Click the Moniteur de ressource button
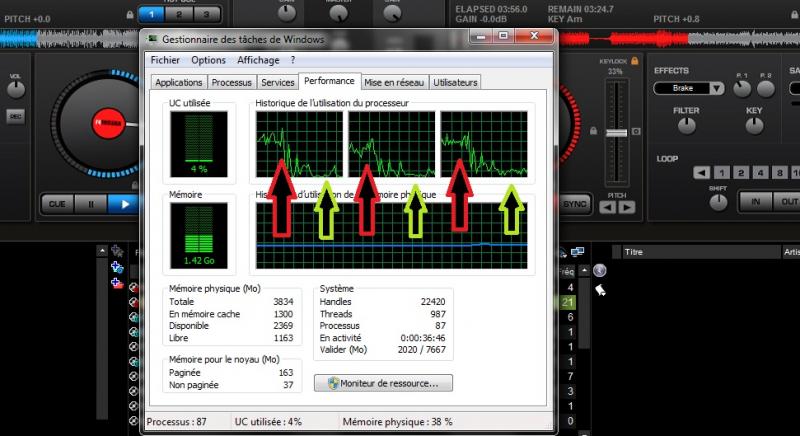This screenshot has width=800, height=436. tap(383, 383)
